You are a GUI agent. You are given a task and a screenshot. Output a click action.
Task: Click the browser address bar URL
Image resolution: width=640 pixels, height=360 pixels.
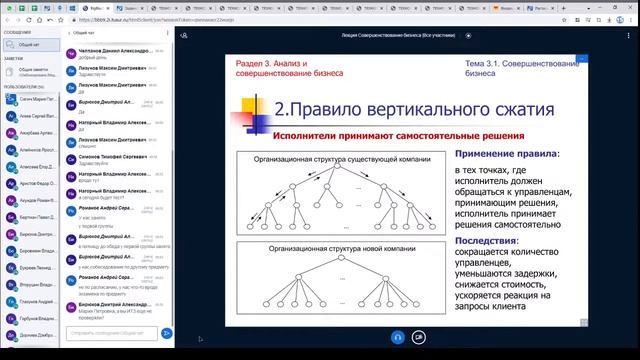coord(156,20)
